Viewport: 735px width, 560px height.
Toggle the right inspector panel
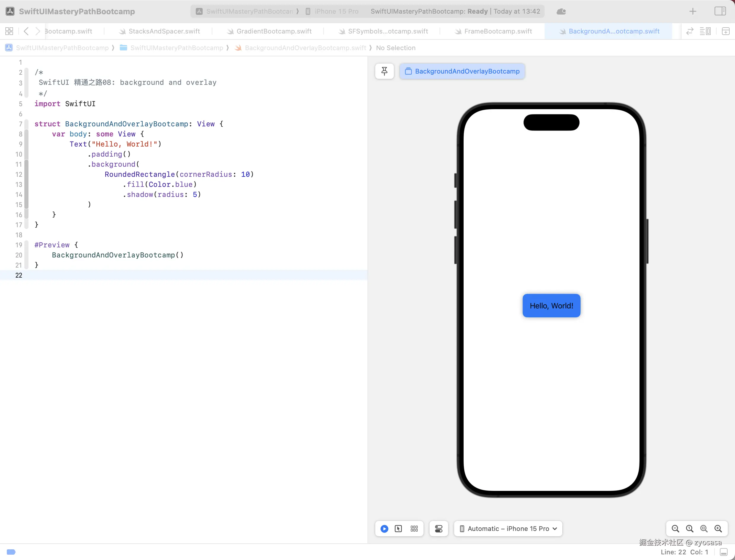[720, 11]
